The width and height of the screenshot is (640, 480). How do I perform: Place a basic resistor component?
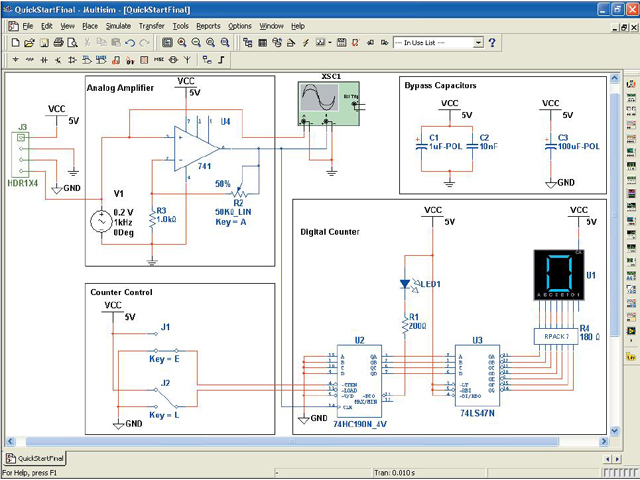(29, 60)
